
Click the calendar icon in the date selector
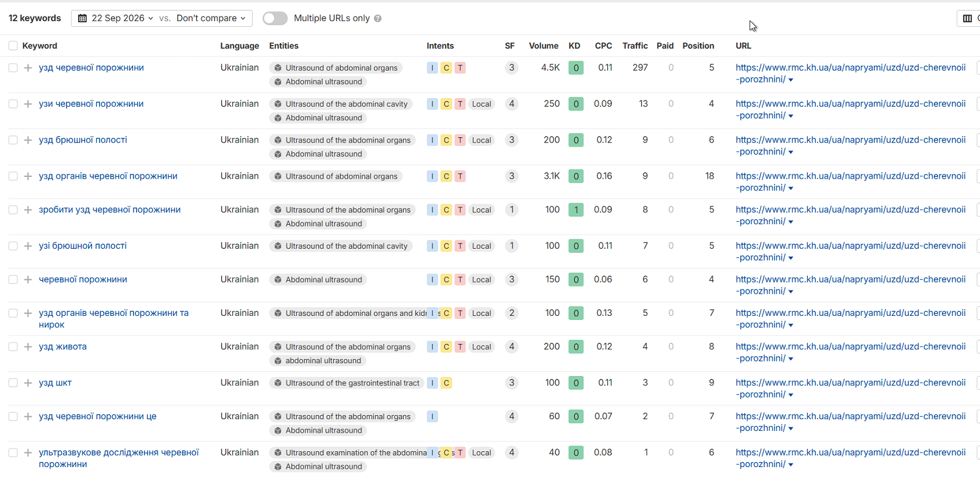(82, 19)
